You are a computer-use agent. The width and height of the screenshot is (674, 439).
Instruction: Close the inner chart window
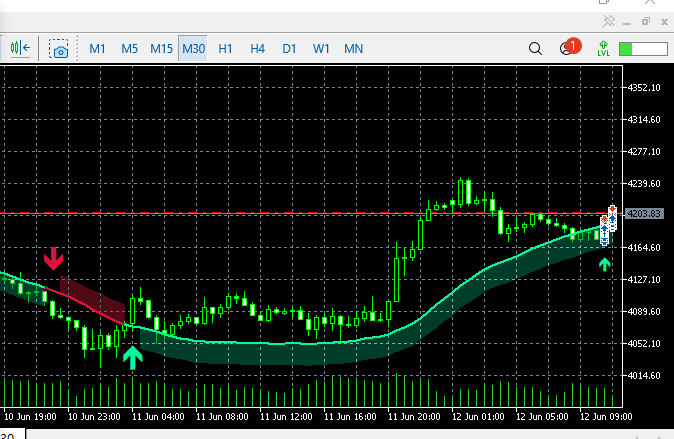[664, 21]
